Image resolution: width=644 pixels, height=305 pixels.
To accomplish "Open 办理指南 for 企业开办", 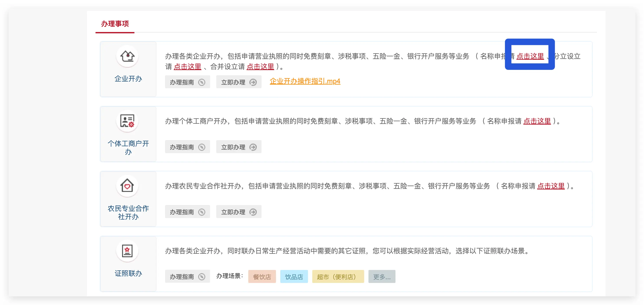I will [x=188, y=82].
